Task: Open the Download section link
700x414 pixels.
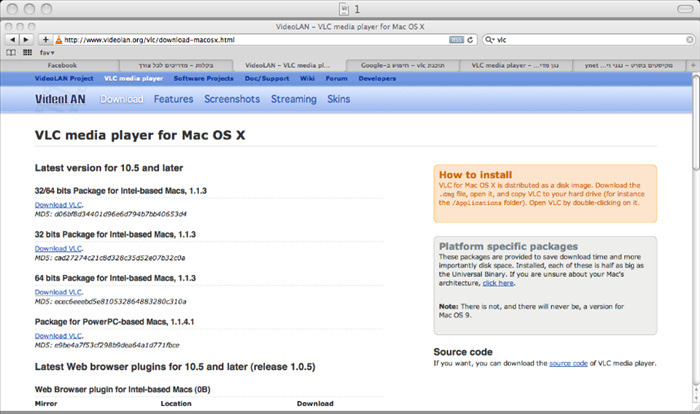Action: coord(121,99)
